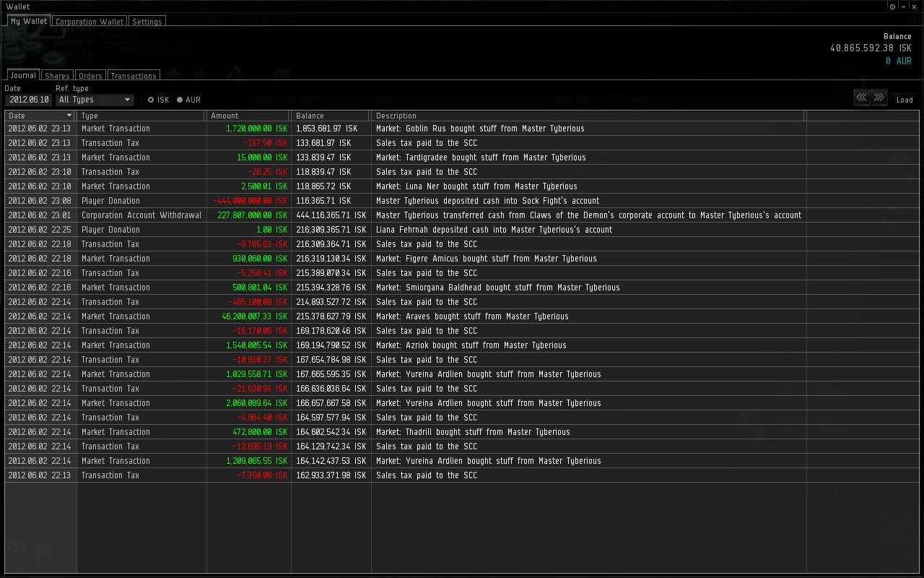Click the '-485,100.08 ISK' sales tax amount
The height and width of the screenshot is (578, 924).
coord(258,302)
